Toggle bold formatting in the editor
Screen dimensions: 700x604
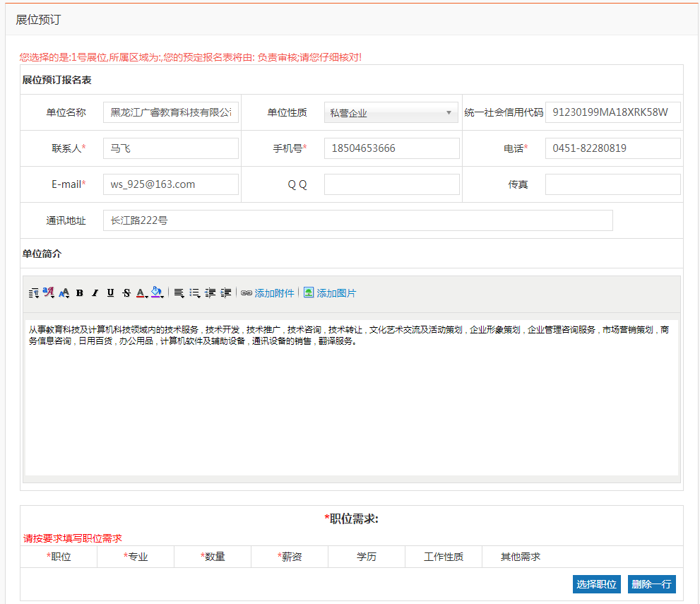[x=80, y=293]
